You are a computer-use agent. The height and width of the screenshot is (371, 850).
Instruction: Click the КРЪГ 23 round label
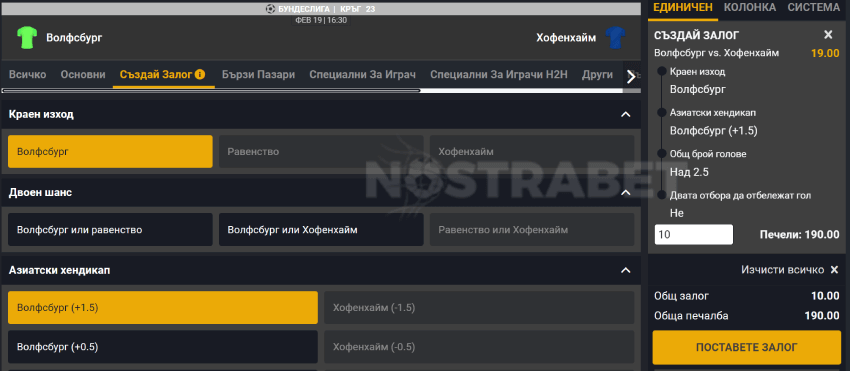(358, 9)
